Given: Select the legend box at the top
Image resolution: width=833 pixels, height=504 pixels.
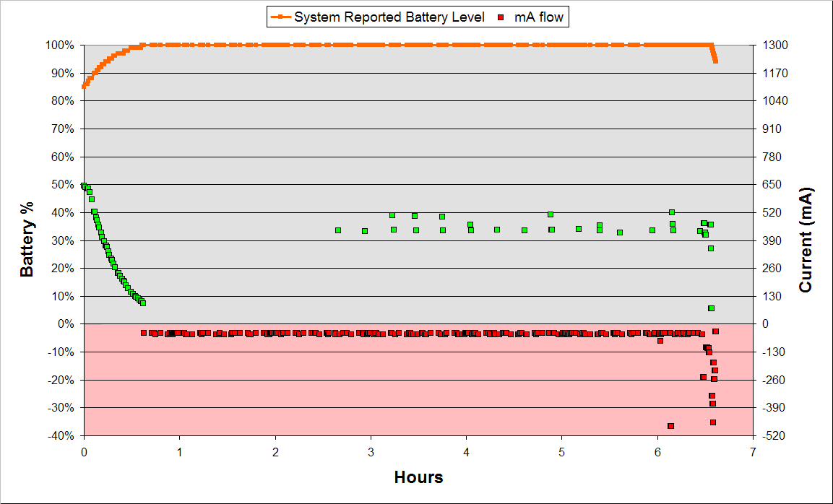Looking at the screenshot, I should click(x=417, y=16).
